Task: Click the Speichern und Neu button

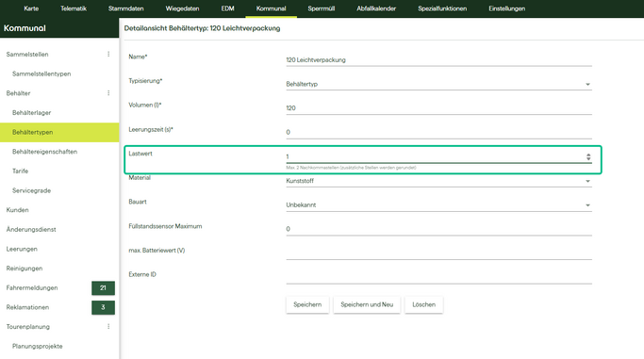Action: pos(367,305)
